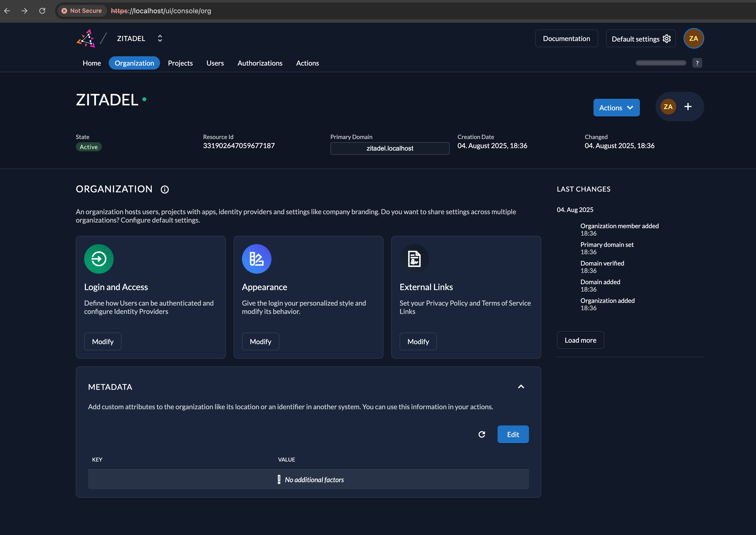Switch to the Projects tab
Viewport: 756px width, 535px height.
[x=180, y=63]
